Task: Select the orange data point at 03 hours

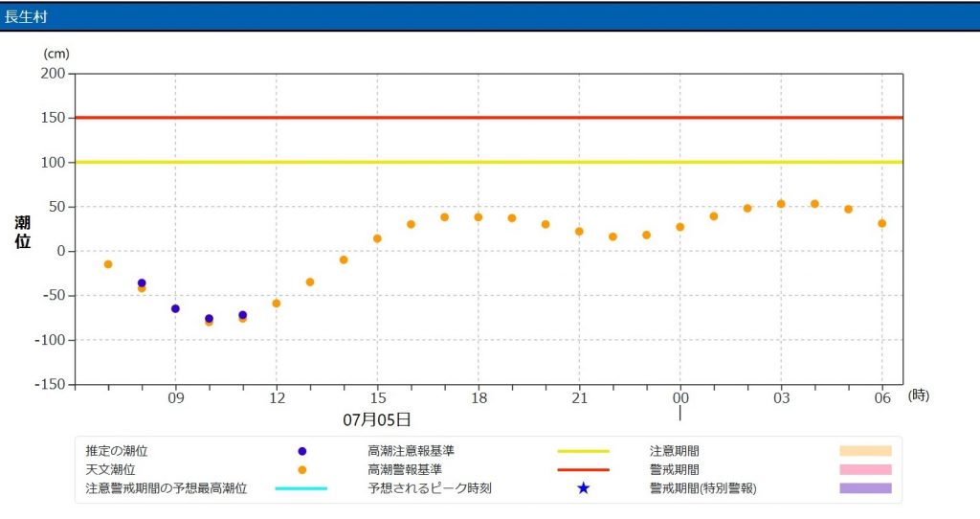Action: pyautogui.click(x=781, y=204)
